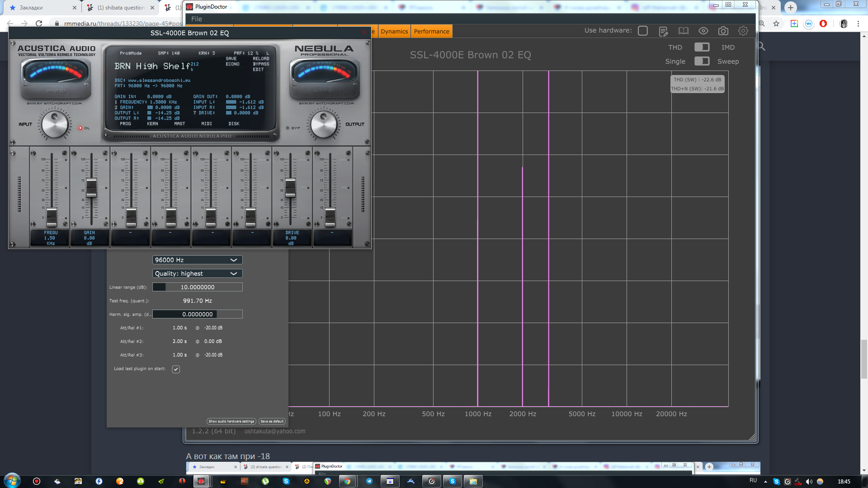Screen dimensions: 868x488
Task: Click the Chrome icon in the taskbar
Action: (347, 481)
